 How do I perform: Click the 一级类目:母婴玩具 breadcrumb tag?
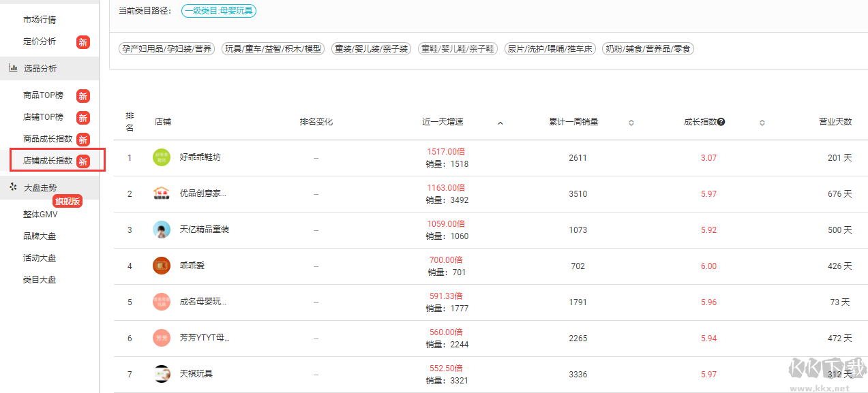(x=219, y=11)
